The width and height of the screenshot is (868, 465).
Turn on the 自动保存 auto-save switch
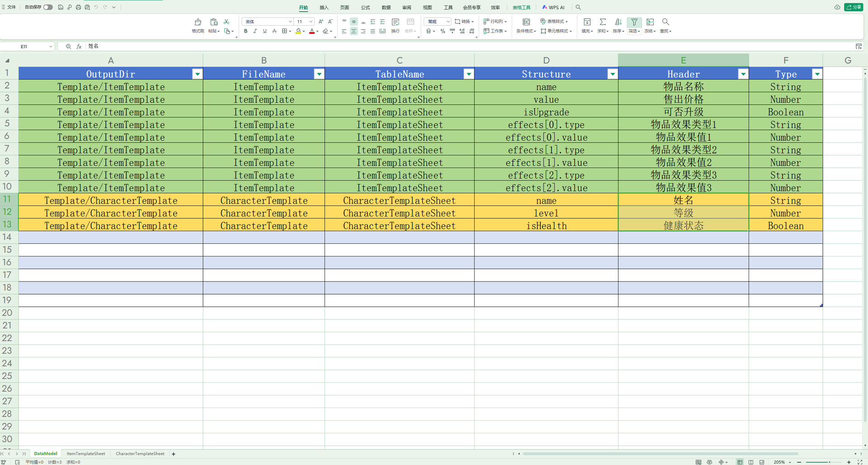pos(48,7)
